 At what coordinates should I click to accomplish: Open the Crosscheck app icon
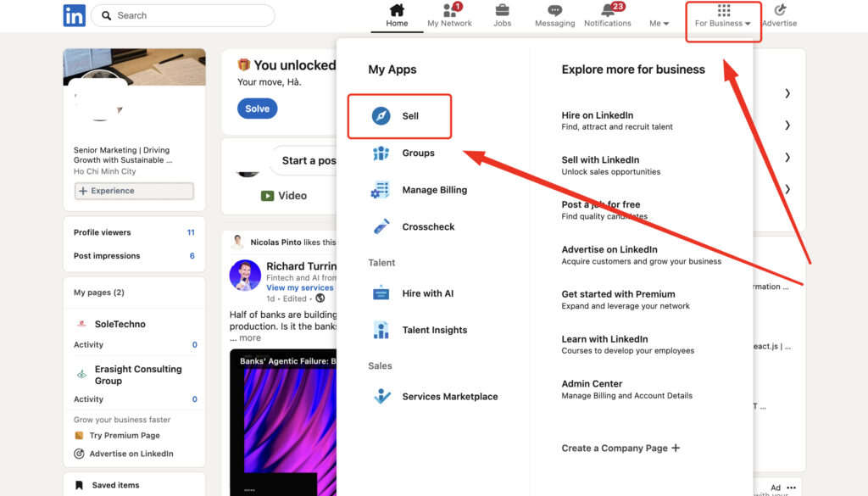(x=381, y=226)
